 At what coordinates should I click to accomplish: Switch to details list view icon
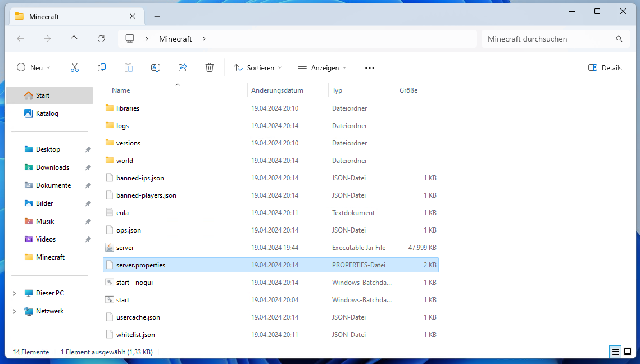(615, 352)
